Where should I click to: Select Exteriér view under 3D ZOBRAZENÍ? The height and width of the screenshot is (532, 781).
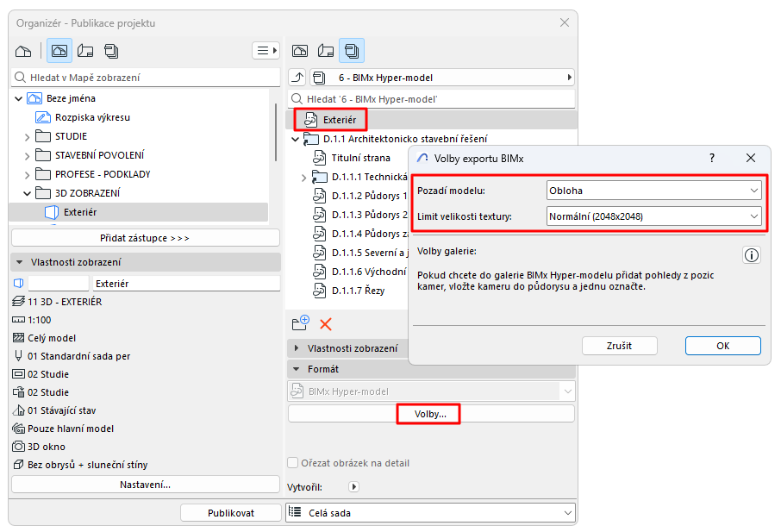pos(139,212)
